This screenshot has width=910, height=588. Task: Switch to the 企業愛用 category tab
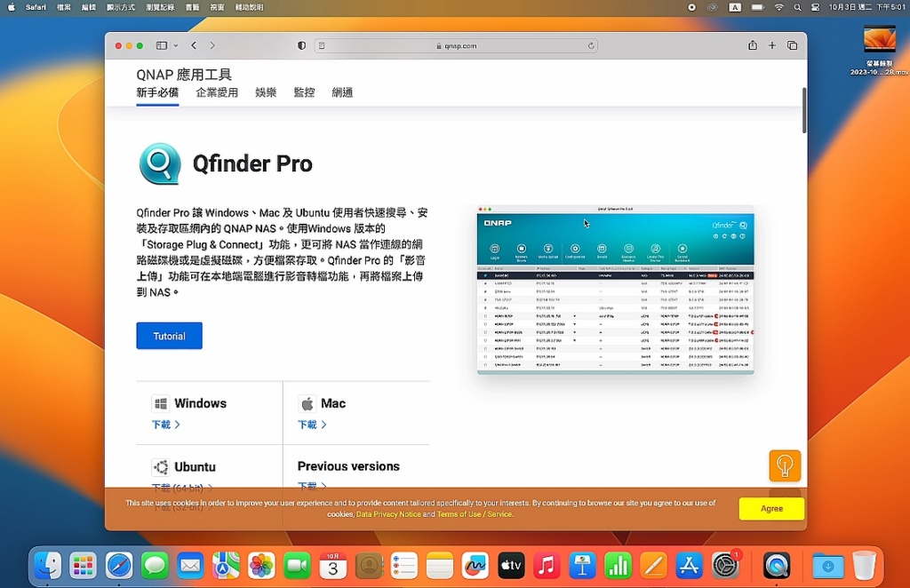click(x=216, y=91)
